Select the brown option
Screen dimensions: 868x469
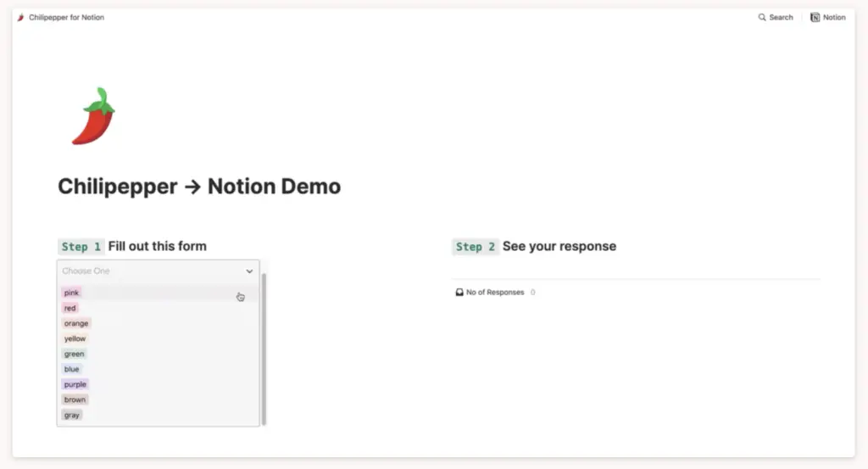pyautogui.click(x=75, y=399)
